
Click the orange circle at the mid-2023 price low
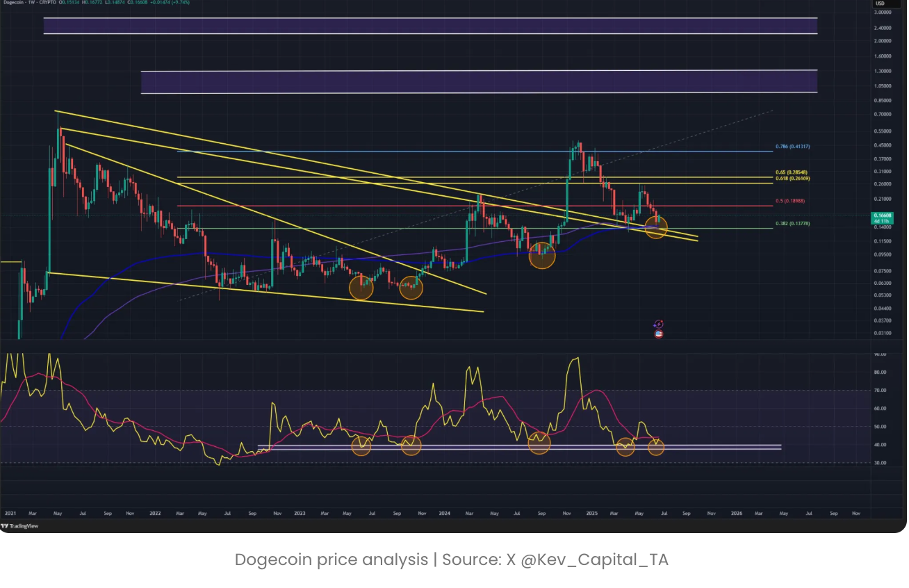[x=361, y=288]
